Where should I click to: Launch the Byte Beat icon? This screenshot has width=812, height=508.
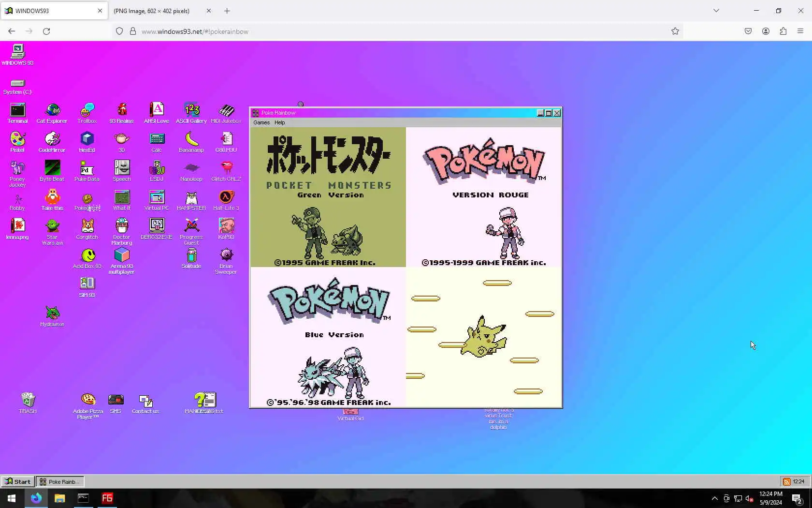52,171
